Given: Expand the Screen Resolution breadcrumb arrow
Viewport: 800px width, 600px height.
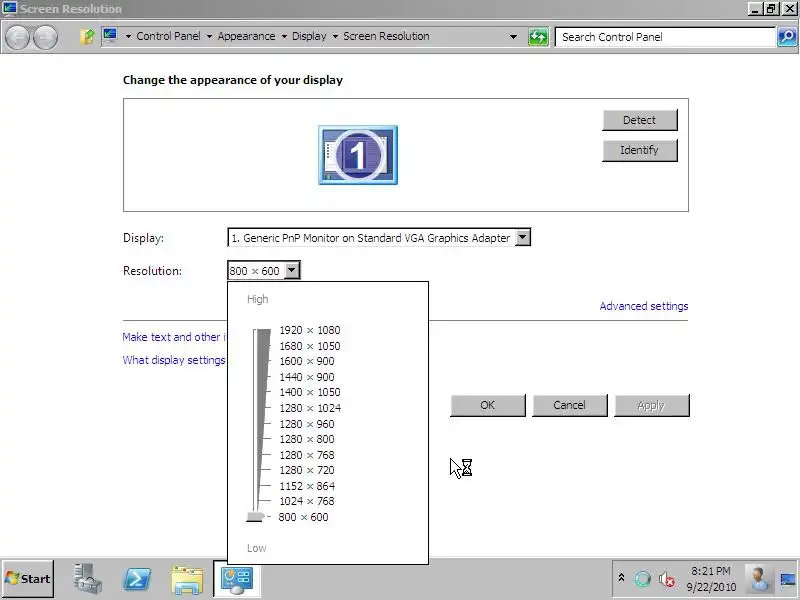Looking at the screenshot, I should click(x=335, y=36).
